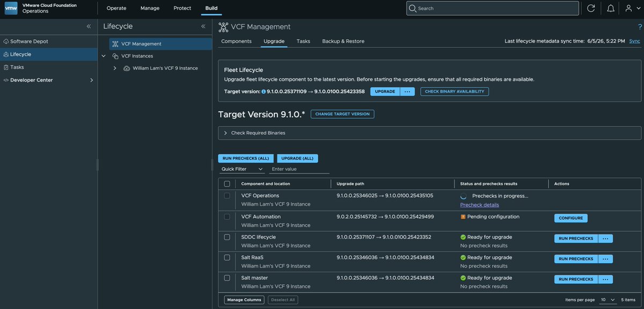Switch to the Backup & Restore tab
The image size is (644, 309).
(343, 41)
